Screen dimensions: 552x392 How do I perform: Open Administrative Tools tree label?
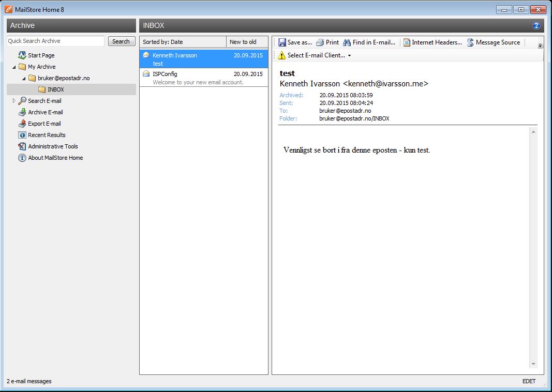click(x=53, y=146)
